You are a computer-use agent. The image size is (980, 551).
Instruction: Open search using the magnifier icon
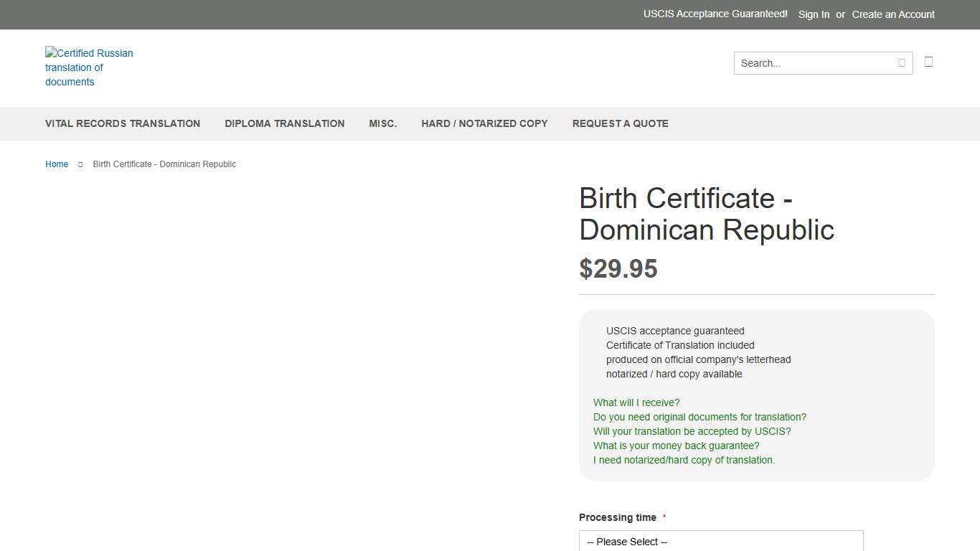pyautogui.click(x=901, y=63)
